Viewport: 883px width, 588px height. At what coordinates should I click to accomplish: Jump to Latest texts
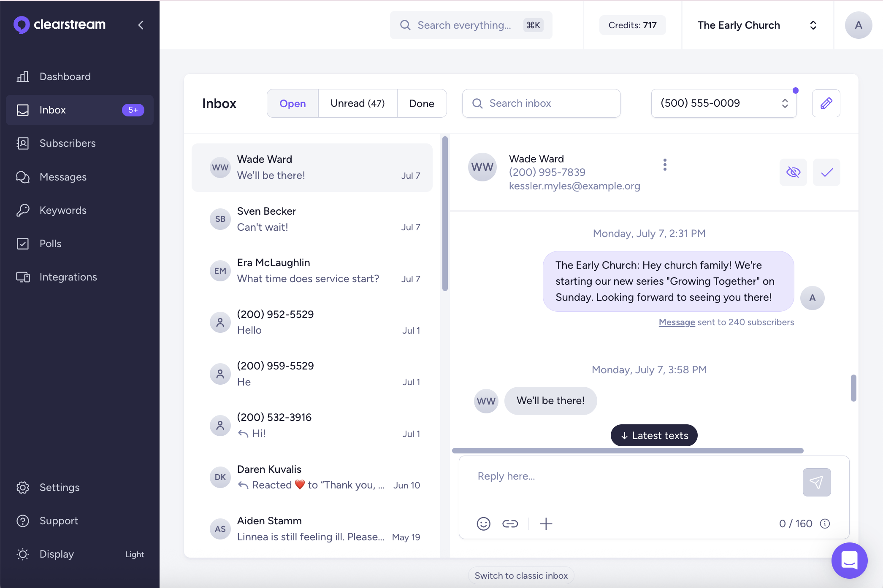coord(654,435)
